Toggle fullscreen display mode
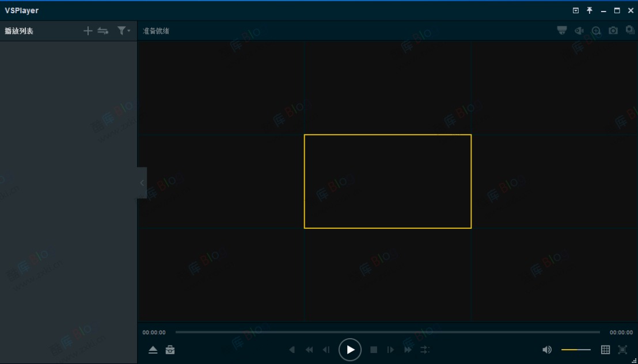 [622, 350]
